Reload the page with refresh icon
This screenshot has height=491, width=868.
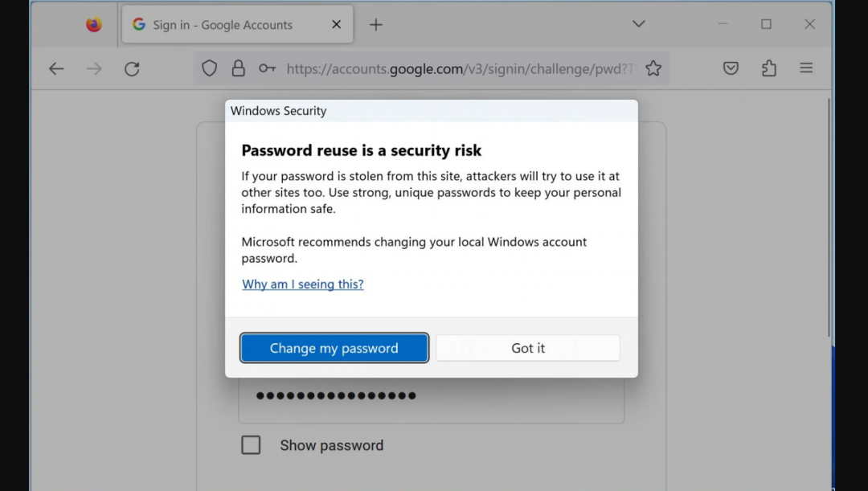[132, 69]
